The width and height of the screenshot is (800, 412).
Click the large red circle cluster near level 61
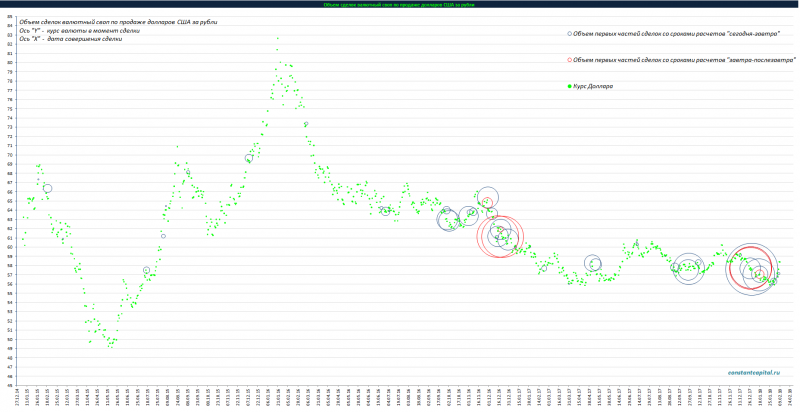pyautogui.click(x=502, y=237)
